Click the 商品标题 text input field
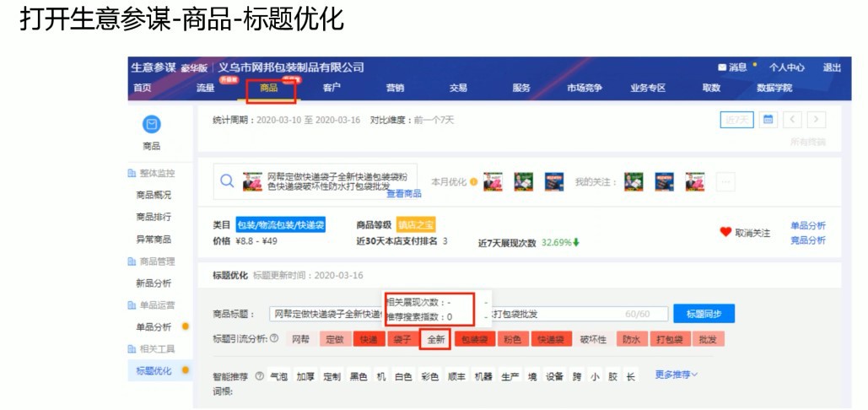Screen dimensions: 868x410 (x=325, y=315)
